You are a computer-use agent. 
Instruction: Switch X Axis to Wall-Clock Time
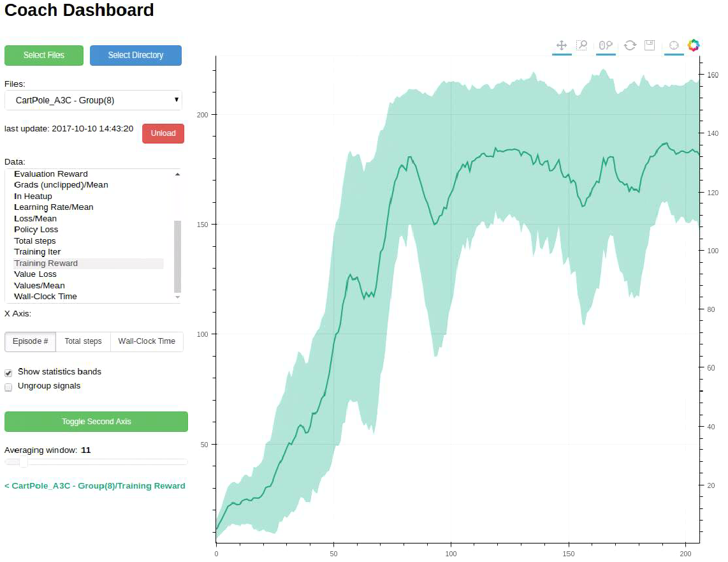pos(147,341)
